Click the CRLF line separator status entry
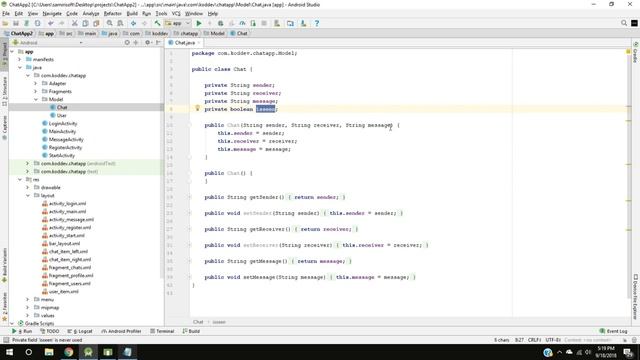 [534, 340]
